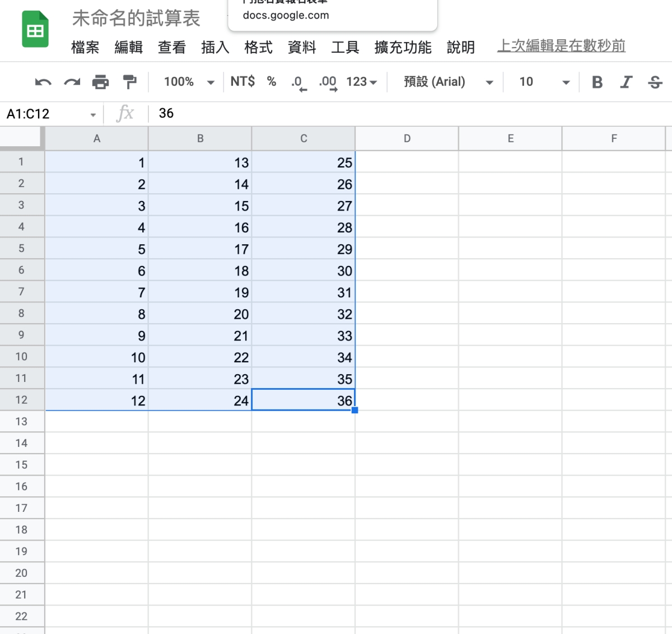Open the Google Sheets home icon

pyautogui.click(x=35, y=30)
